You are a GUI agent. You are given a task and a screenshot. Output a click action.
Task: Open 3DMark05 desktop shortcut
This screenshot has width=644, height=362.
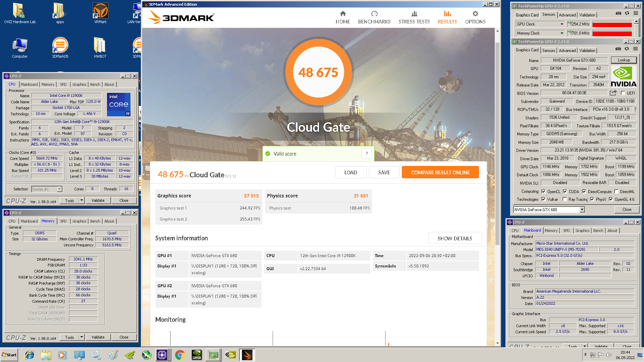tap(60, 48)
